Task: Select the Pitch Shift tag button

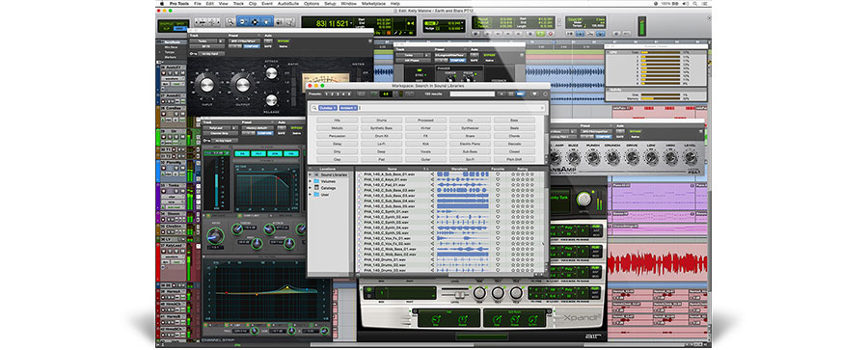Action: point(514,159)
